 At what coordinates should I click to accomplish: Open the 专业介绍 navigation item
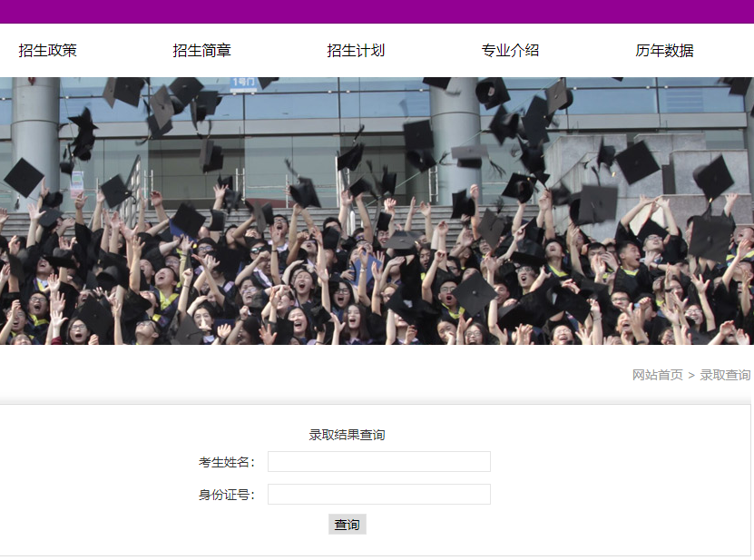point(510,51)
